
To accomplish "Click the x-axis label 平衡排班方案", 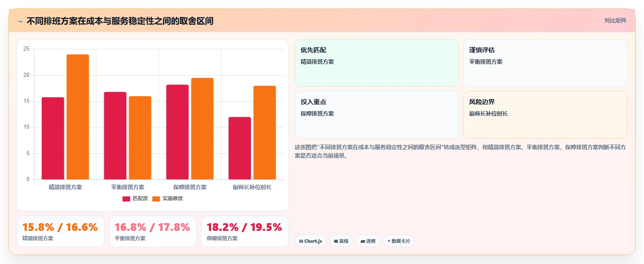I will 128,187.
